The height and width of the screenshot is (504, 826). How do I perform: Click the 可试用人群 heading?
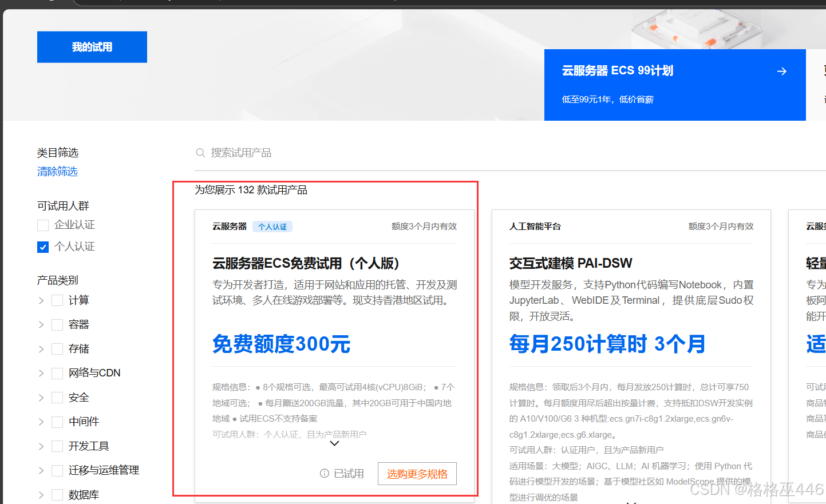63,206
